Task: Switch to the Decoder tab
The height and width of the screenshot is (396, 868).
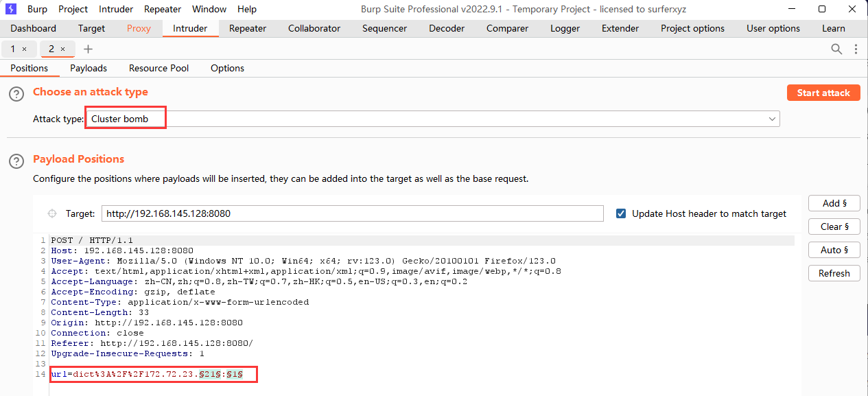Action: pos(447,28)
